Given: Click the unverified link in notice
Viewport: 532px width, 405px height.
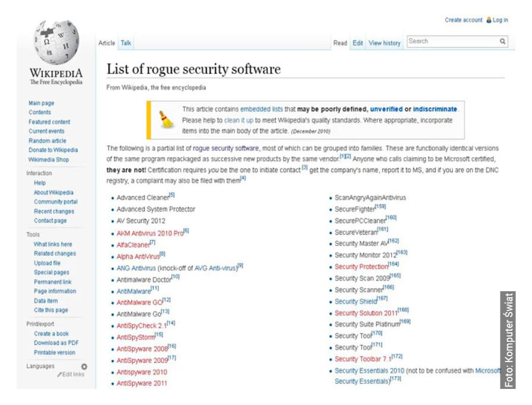Looking at the screenshot, I should 386,110.
